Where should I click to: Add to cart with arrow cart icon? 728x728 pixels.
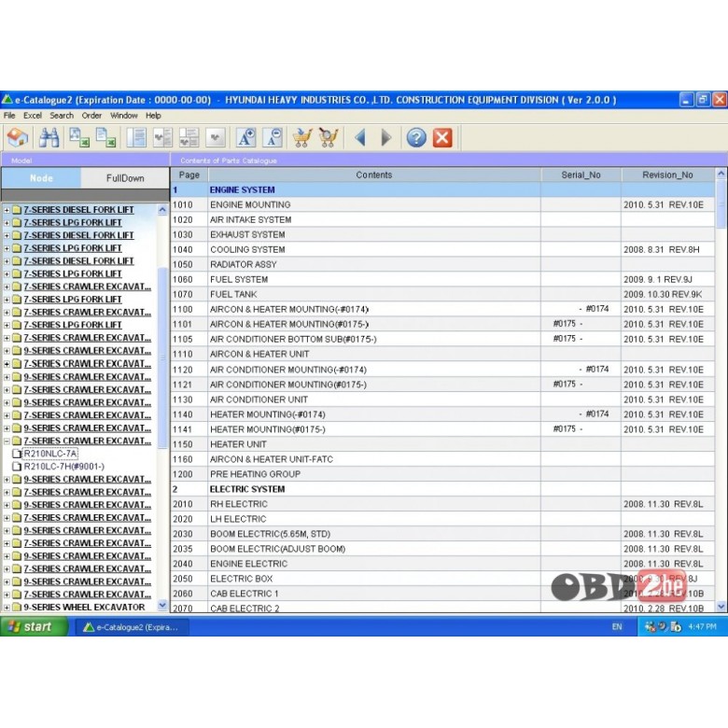pyautogui.click(x=302, y=137)
